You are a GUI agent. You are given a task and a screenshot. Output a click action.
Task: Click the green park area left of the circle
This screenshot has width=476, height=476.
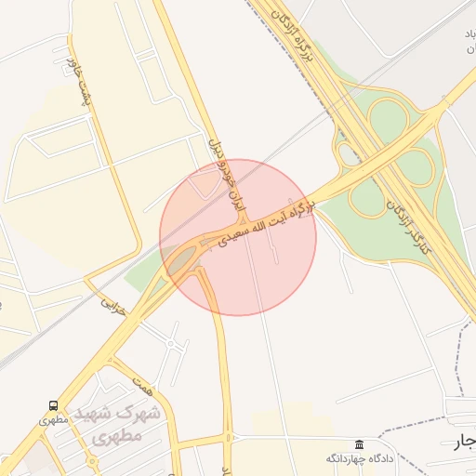click(146, 269)
